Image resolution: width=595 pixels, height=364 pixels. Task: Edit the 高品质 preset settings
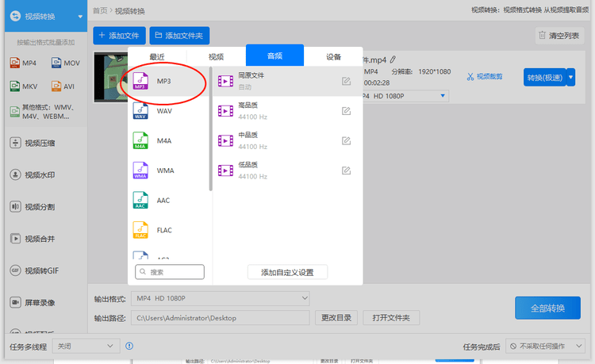(346, 111)
